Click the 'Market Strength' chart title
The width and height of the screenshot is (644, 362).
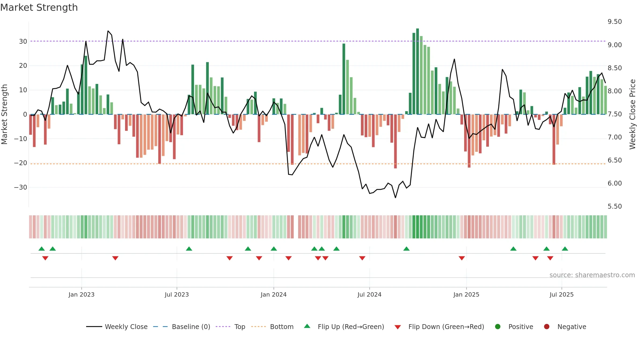(x=39, y=8)
